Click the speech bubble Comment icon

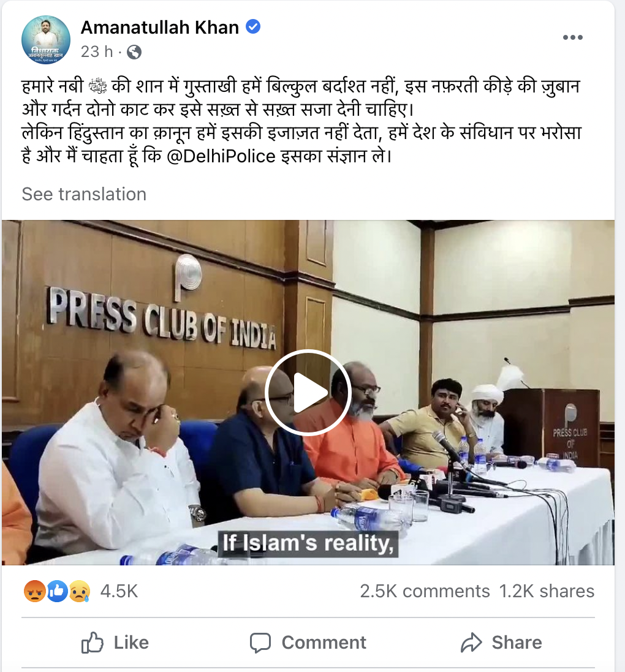[x=260, y=643]
